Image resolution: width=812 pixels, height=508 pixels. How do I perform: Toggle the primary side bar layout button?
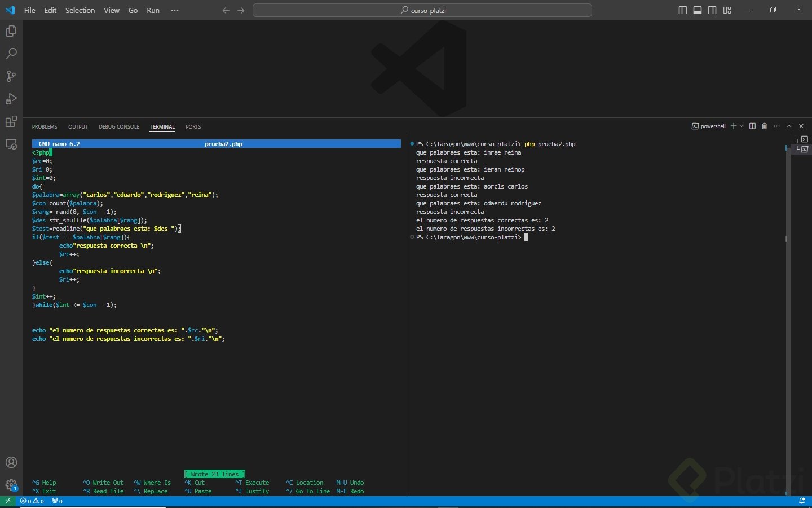click(682, 10)
